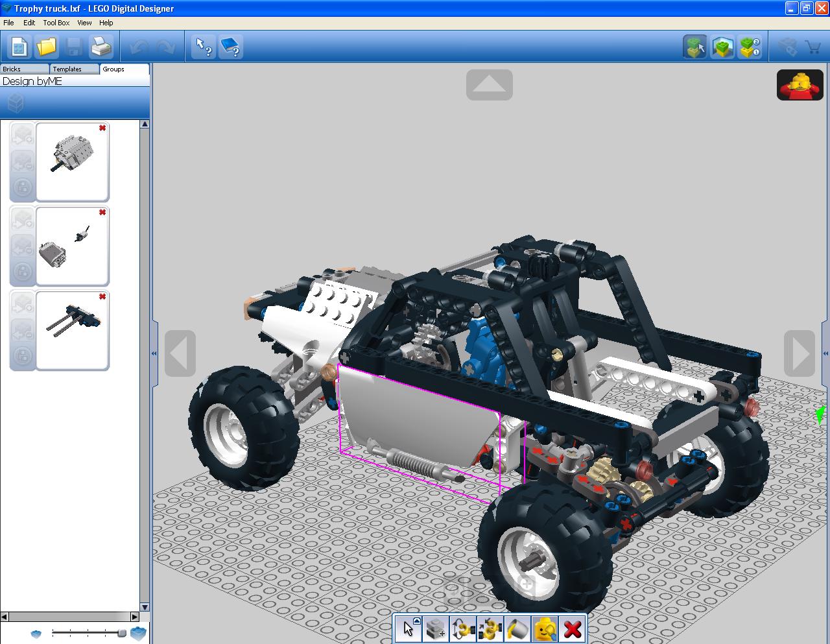Print the model using the printer icon
The image size is (830, 644).
[101, 47]
